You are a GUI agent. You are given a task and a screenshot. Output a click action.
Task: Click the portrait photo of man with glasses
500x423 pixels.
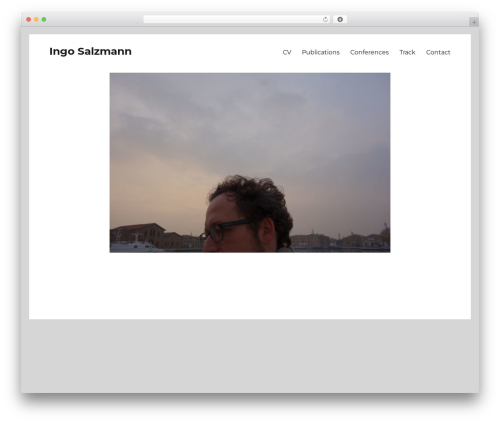[250, 163]
